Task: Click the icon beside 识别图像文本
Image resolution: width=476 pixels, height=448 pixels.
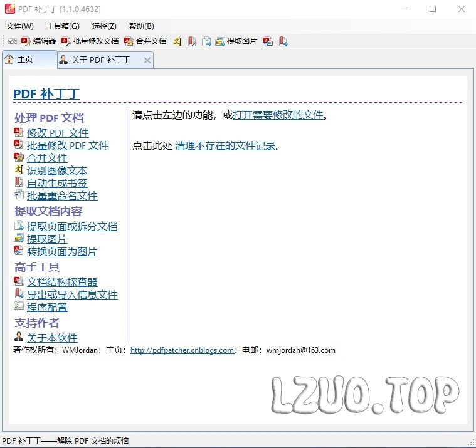Action: click(19, 170)
